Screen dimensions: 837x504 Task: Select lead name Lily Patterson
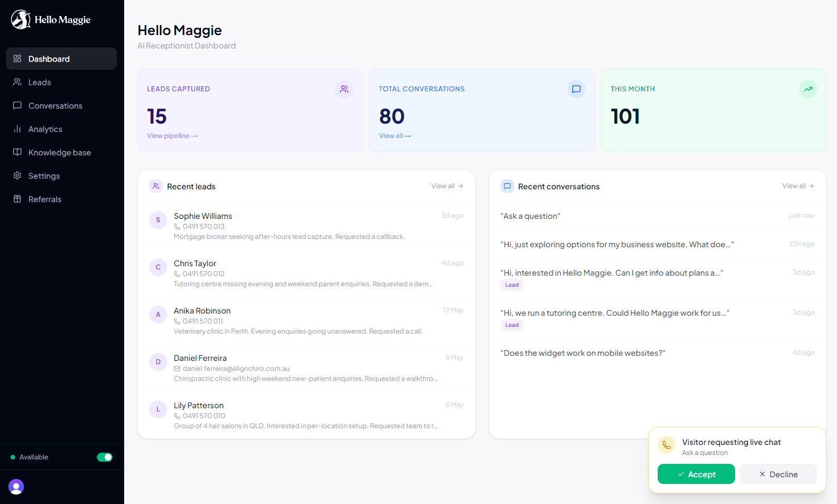coord(199,405)
